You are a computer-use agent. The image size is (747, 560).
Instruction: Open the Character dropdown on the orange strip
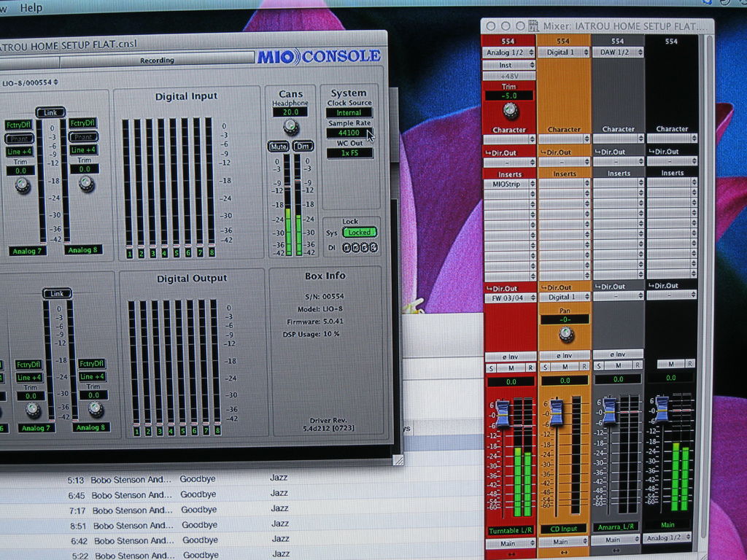point(564,139)
